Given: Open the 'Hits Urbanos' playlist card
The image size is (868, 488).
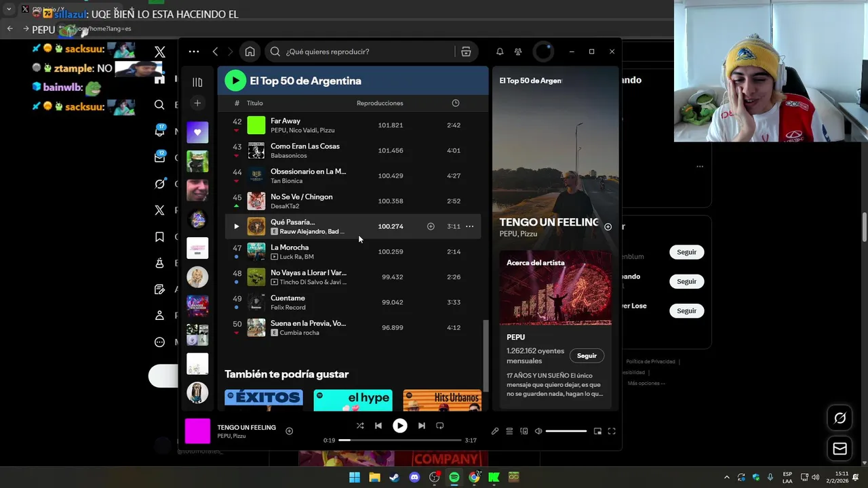Looking at the screenshot, I should coord(442,401).
